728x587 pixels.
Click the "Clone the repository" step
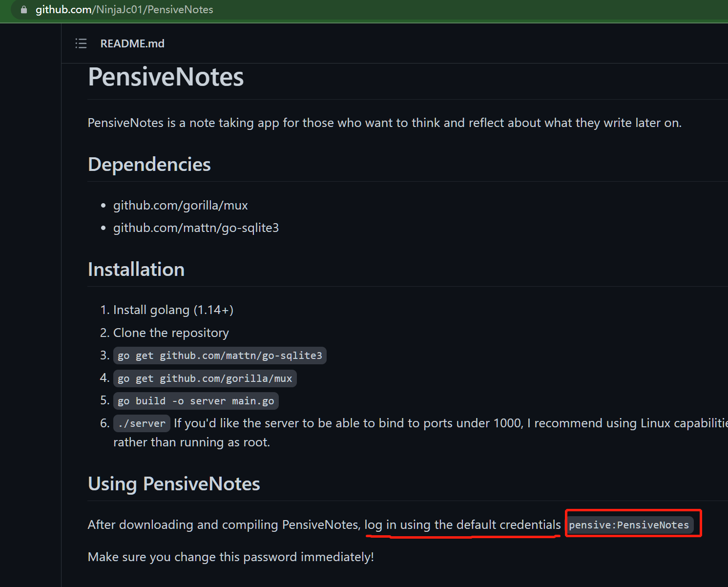point(171,333)
